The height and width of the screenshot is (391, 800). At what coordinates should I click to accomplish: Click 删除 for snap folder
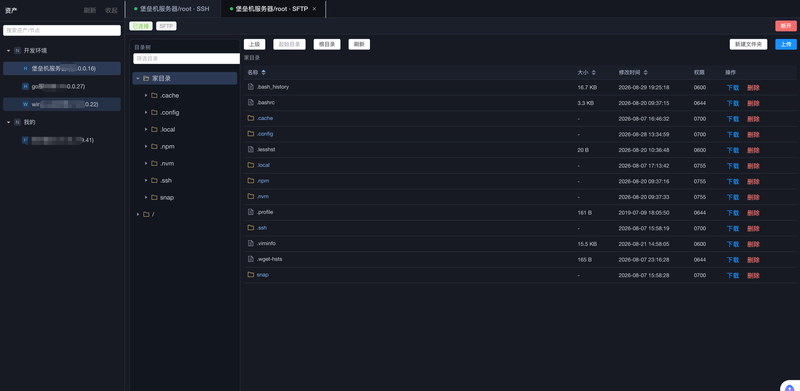pos(753,276)
